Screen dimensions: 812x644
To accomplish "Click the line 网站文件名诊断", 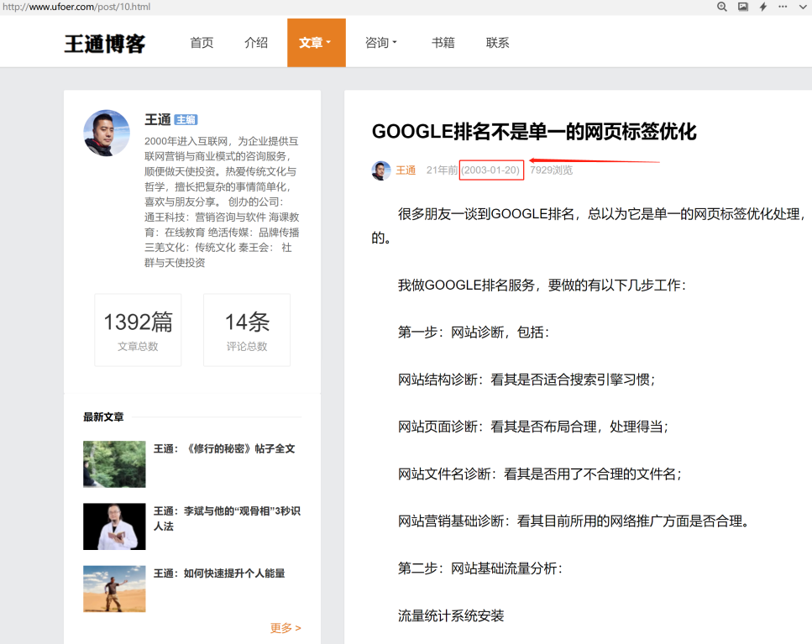I will pos(540,474).
